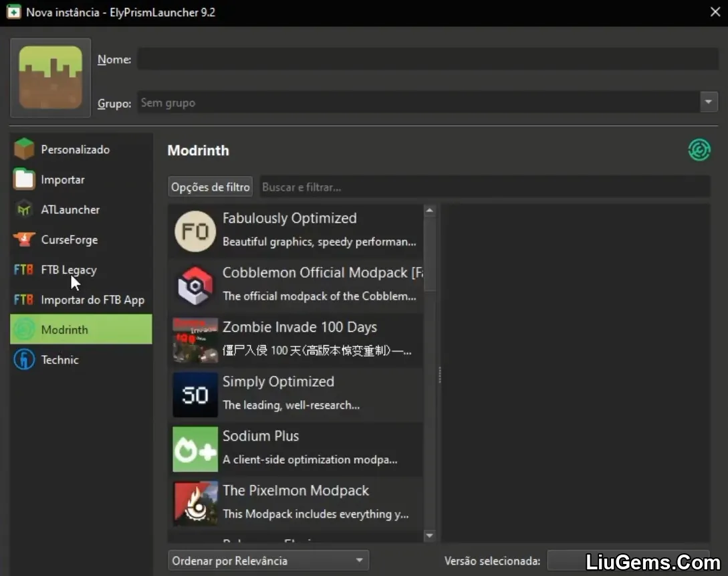The height and width of the screenshot is (576, 728).
Task: Select the Importar do FTB App icon
Action: click(23, 300)
